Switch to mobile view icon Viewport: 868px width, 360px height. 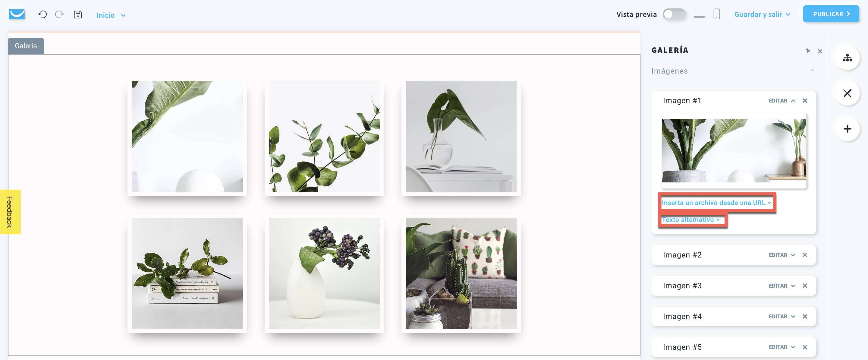click(x=717, y=14)
